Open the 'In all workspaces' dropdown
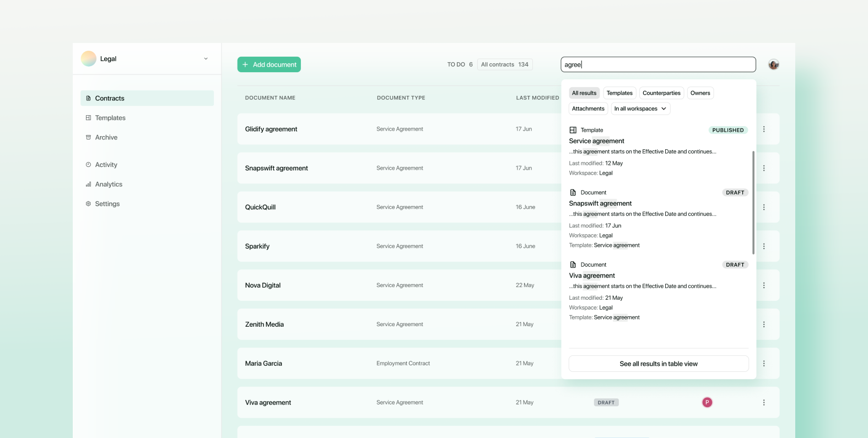Screen dimensions: 868x438 (640, 109)
